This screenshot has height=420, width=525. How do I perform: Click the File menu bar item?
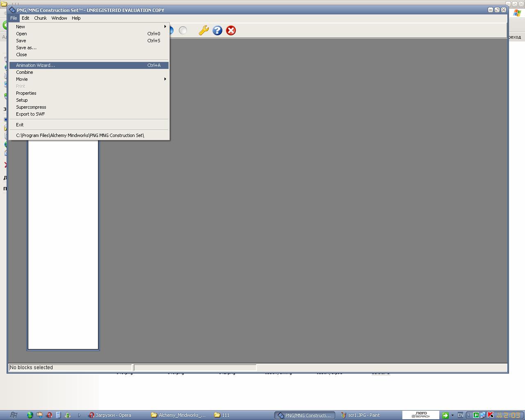14,18
